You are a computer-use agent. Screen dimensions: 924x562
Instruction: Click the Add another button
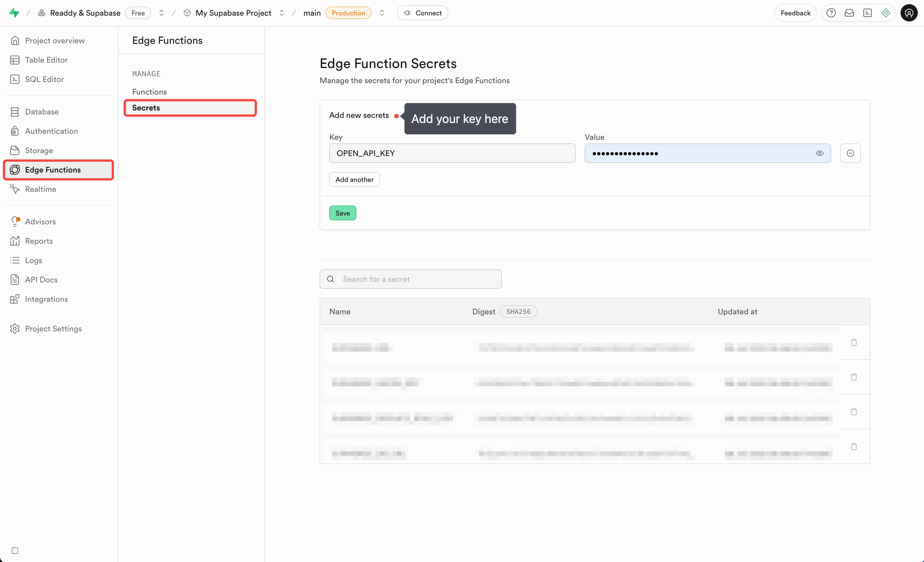click(354, 179)
